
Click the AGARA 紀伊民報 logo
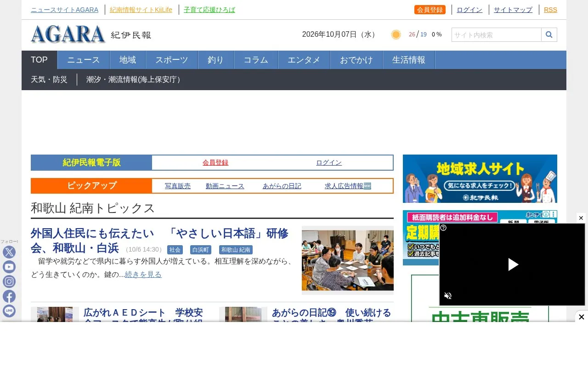point(91,34)
